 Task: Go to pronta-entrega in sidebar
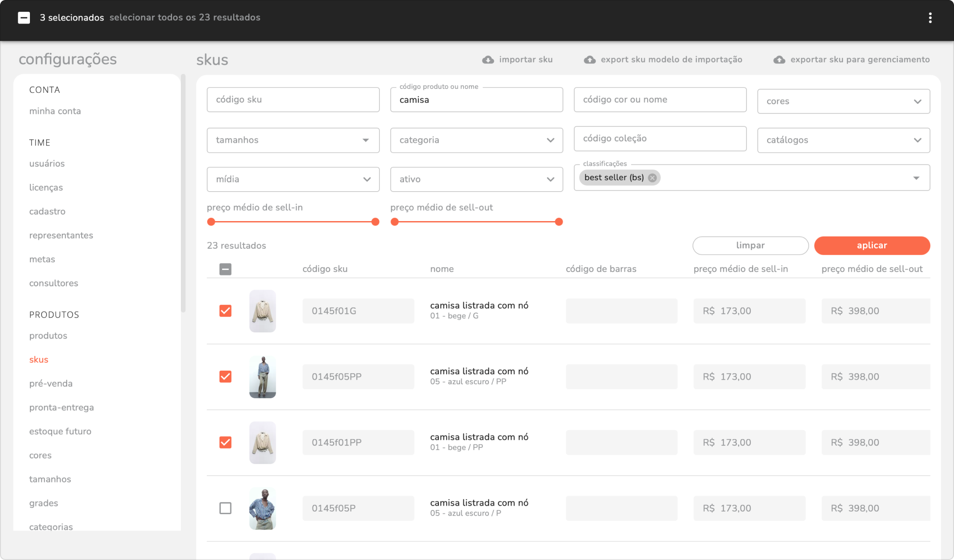[x=62, y=407]
